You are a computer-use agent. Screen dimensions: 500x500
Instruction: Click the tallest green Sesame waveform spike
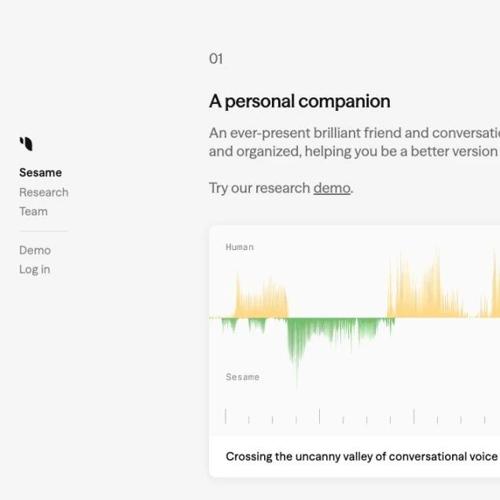coord(296,353)
